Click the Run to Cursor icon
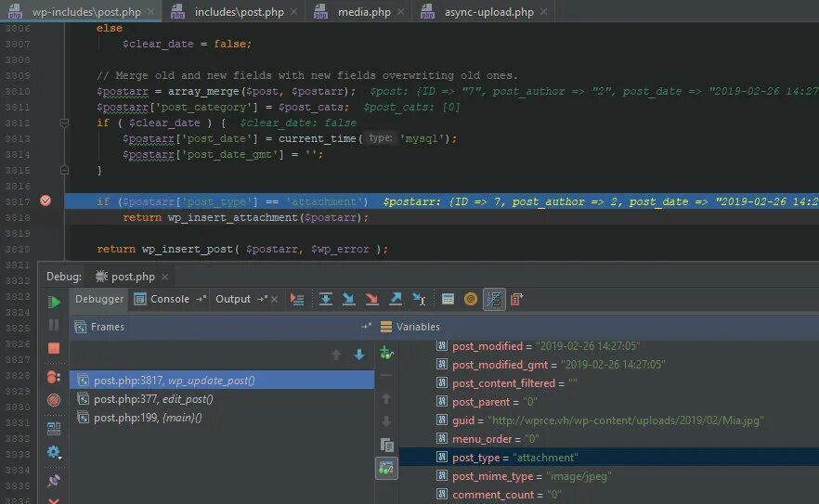 419,299
